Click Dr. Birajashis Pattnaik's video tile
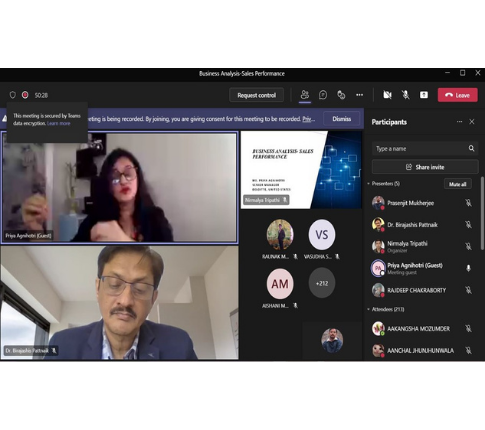This screenshot has width=485, height=430. point(119,303)
